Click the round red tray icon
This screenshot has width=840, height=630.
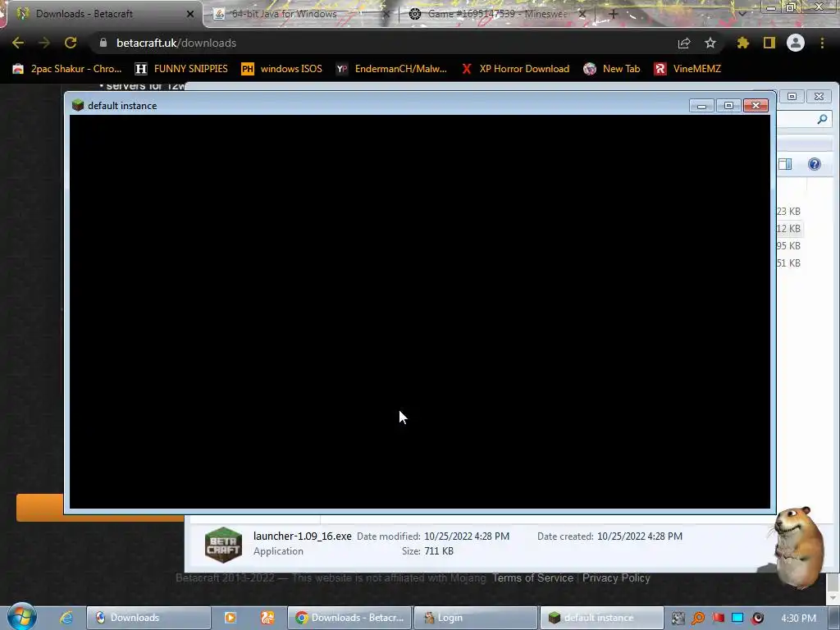[x=757, y=619]
